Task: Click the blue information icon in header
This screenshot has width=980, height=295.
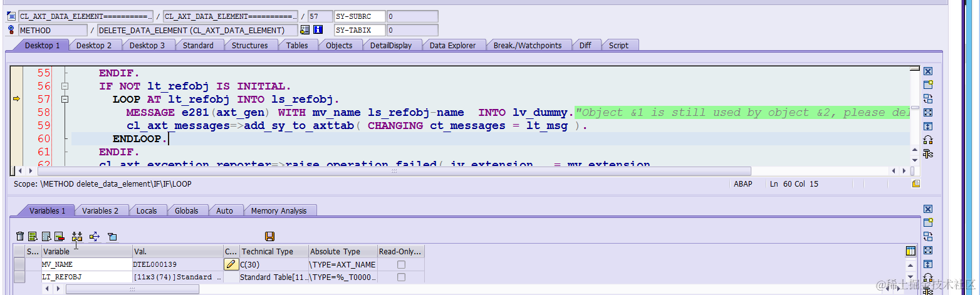Action: (x=318, y=30)
